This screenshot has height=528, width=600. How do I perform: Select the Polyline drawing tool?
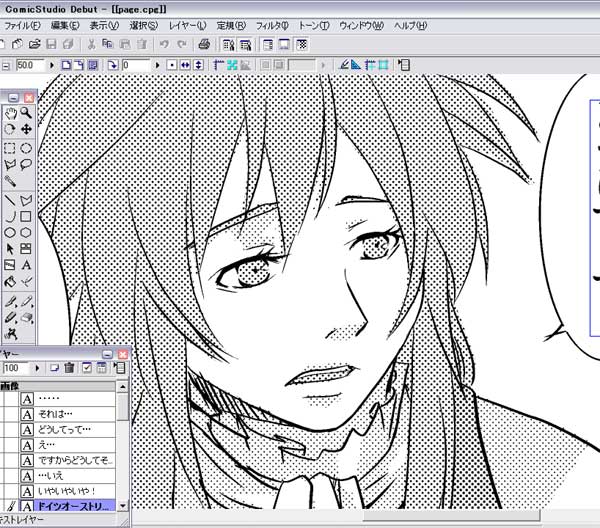[26, 200]
